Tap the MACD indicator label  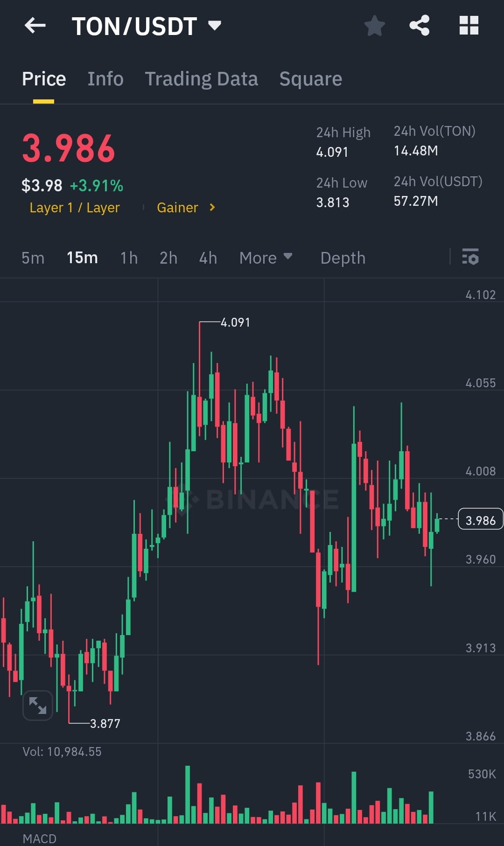(x=40, y=839)
